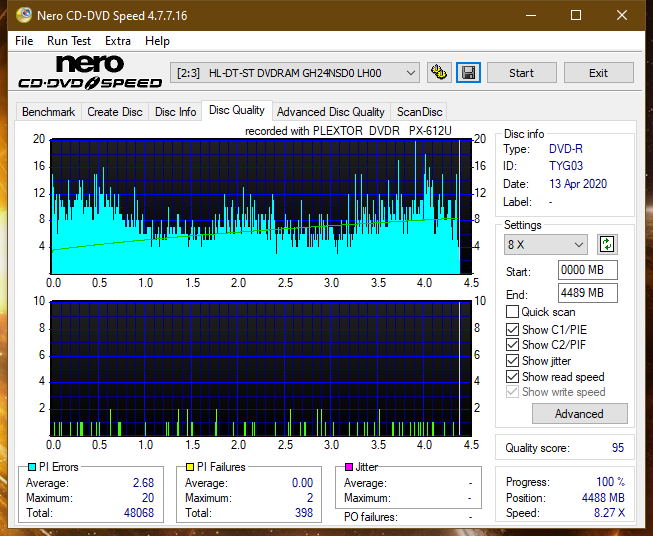This screenshot has height=536, width=653.
Task: Click the Show write speed checkbox
Action: coord(512,392)
